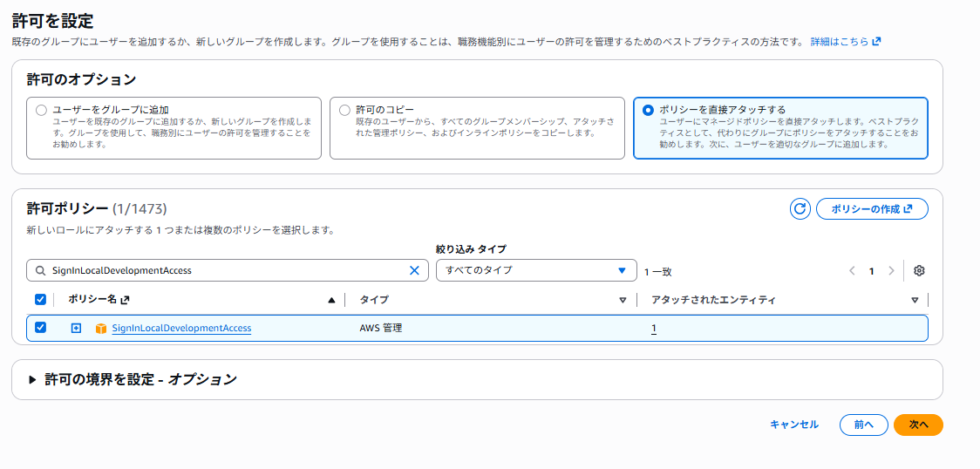This screenshot has width=980, height=469.
Task: Open the '絞り込みタイプ' filter dropdown
Action: click(x=535, y=270)
